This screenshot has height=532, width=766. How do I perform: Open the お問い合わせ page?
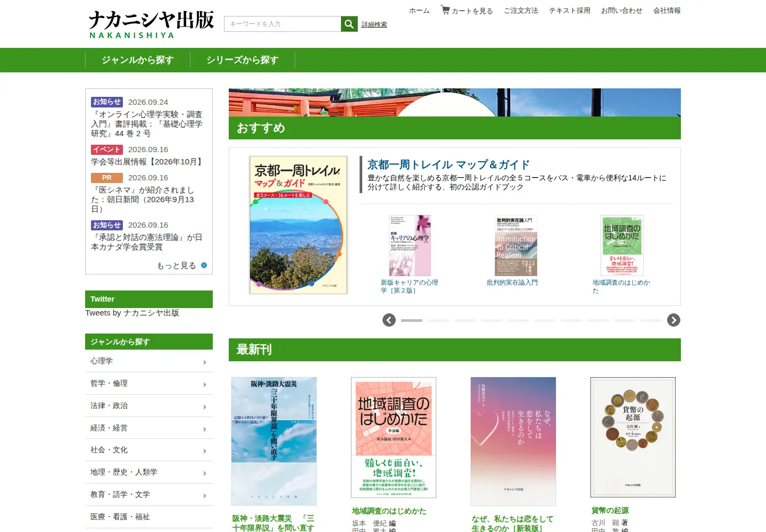pos(622,11)
